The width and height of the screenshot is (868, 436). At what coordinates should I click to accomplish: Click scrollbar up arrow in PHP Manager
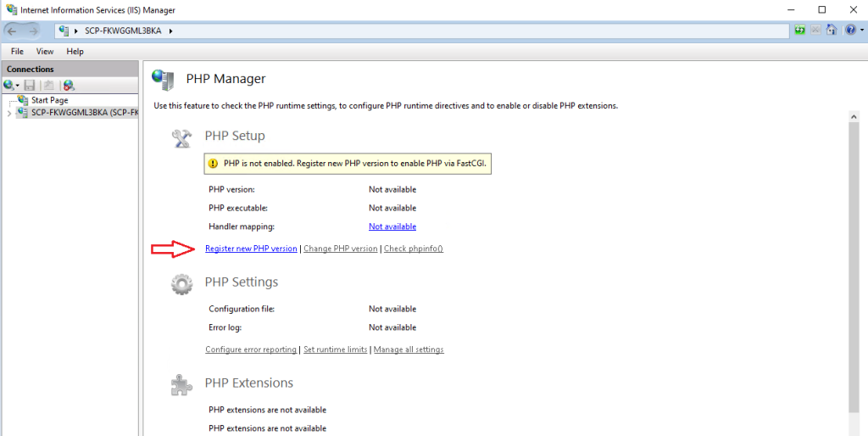[854, 116]
